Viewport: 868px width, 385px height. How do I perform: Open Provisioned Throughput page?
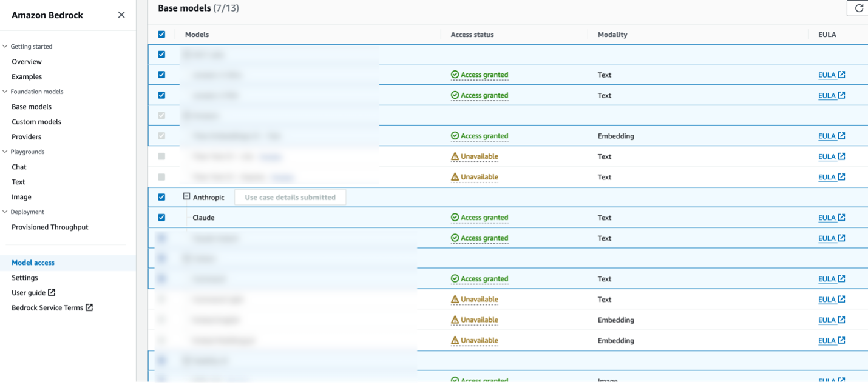50,227
